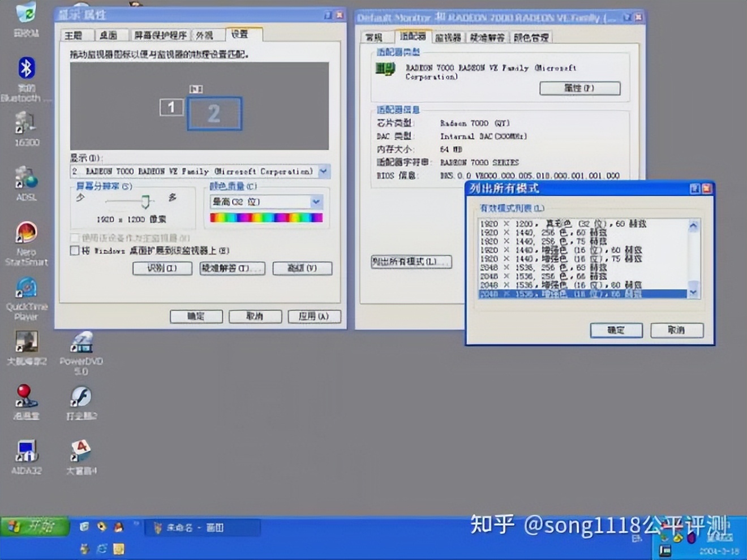Open Internet Explorer from the quick launch bar
Screen dimensions: 747x560
[x=102, y=527]
